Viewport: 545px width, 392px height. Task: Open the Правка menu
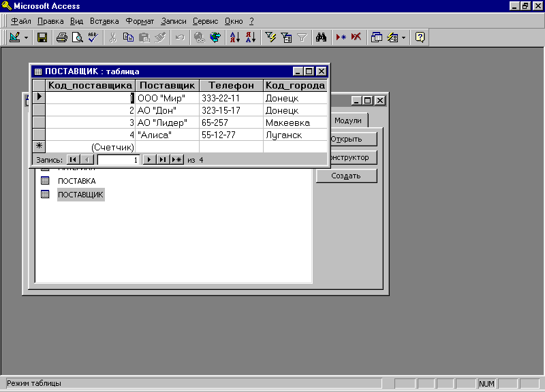tap(50, 21)
